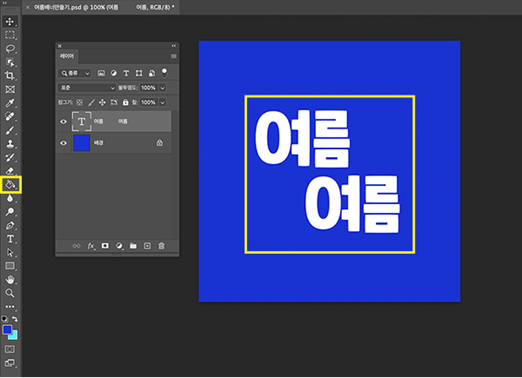Select the Zoom tool

pyautogui.click(x=10, y=293)
